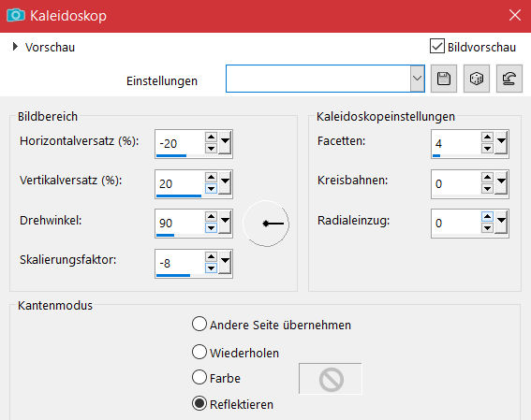Randomize parameters with the dice icon

click(x=477, y=79)
